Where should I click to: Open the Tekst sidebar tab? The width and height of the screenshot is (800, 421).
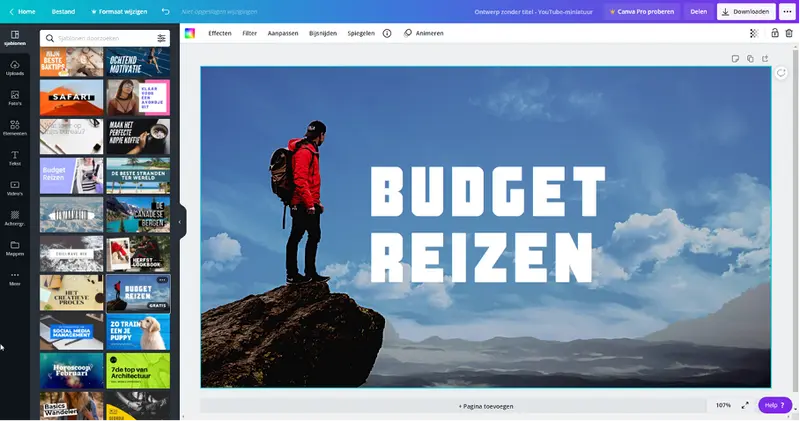click(15, 158)
